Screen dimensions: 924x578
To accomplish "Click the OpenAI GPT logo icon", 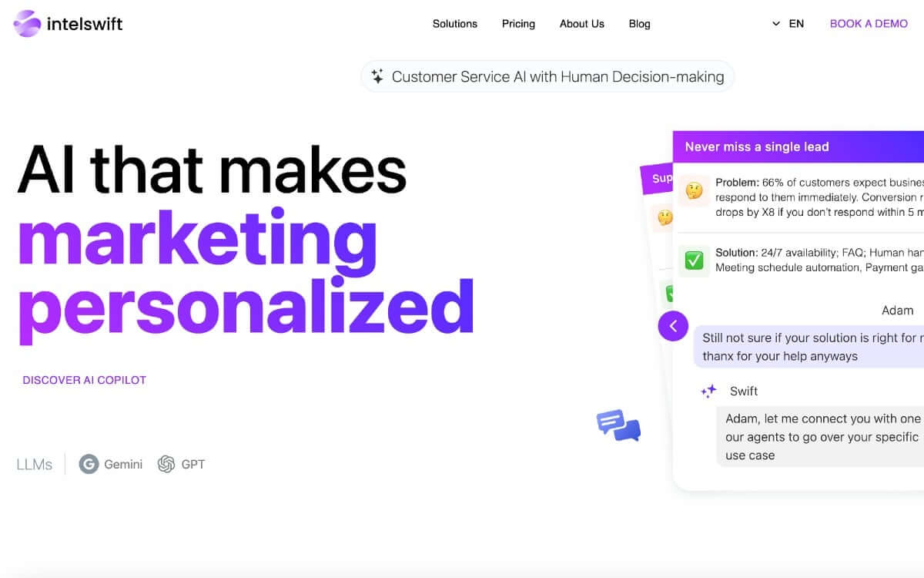I will pos(166,464).
